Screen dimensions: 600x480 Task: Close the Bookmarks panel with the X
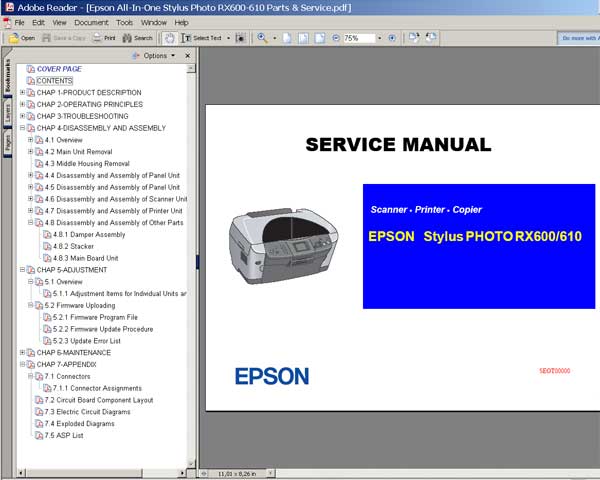[188, 56]
